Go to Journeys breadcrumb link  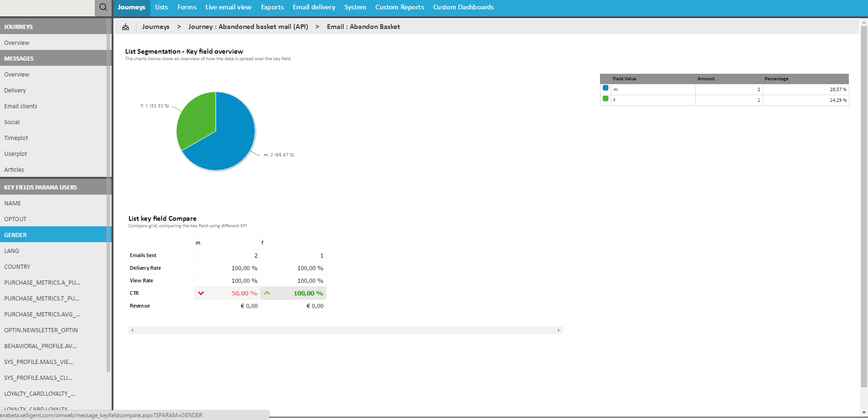click(155, 27)
